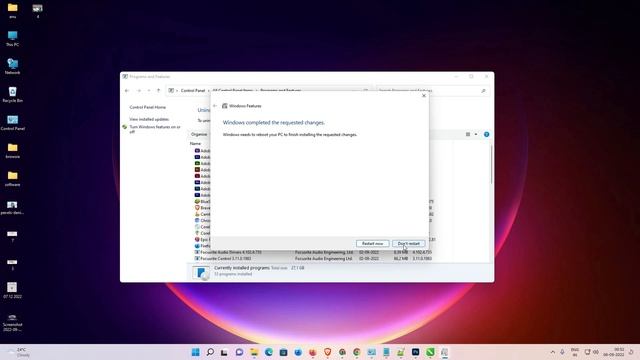Click the microphone tray icon
The width and height of the screenshot is (640, 360).
pyautogui.click(x=562, y=352)
